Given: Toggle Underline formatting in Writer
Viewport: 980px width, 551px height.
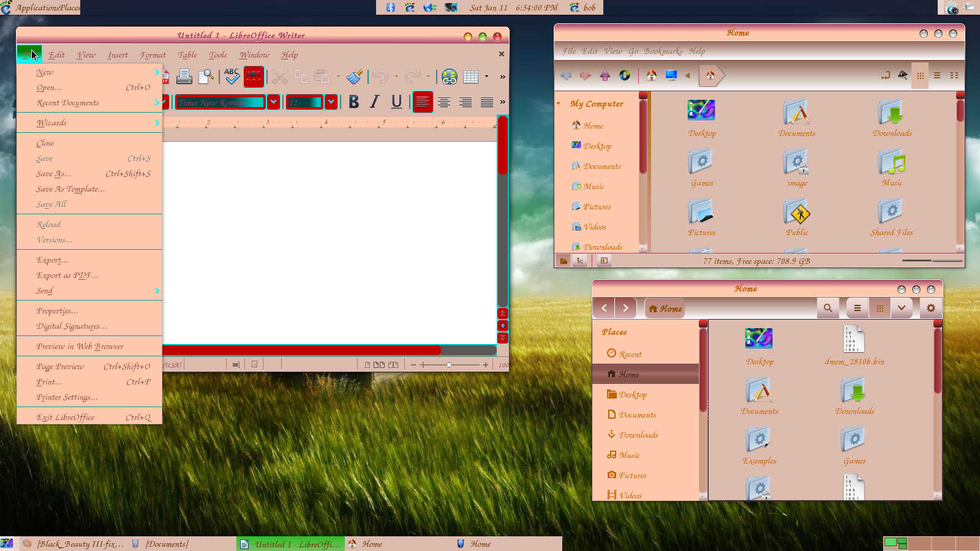Looking at the screenshot, I should 396,102.
